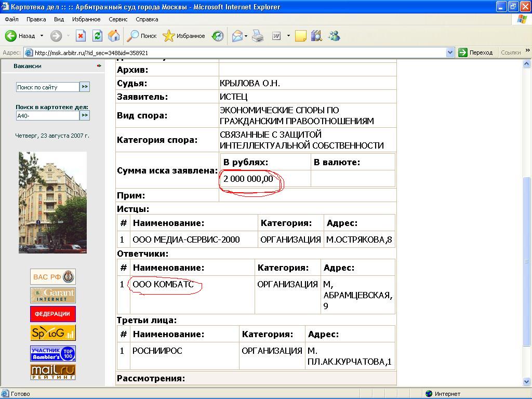Open the Избранное menu
Screen dimensions: 532x399
86,19
